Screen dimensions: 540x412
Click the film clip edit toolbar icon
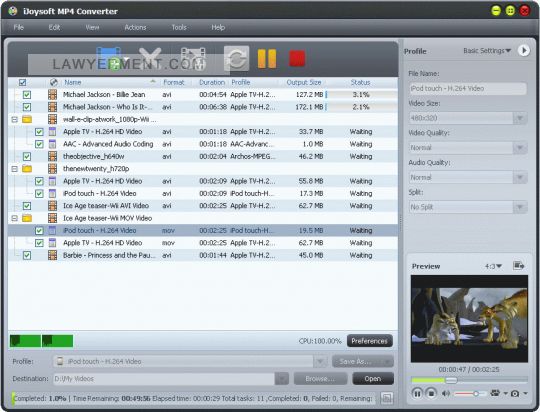(193, 59)
